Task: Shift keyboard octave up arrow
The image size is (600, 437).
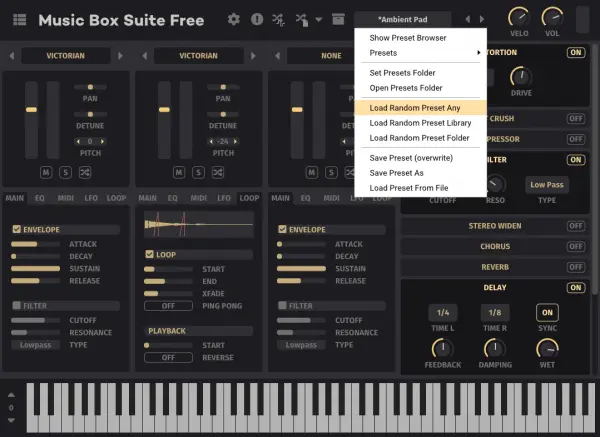Action: [11, 395]
